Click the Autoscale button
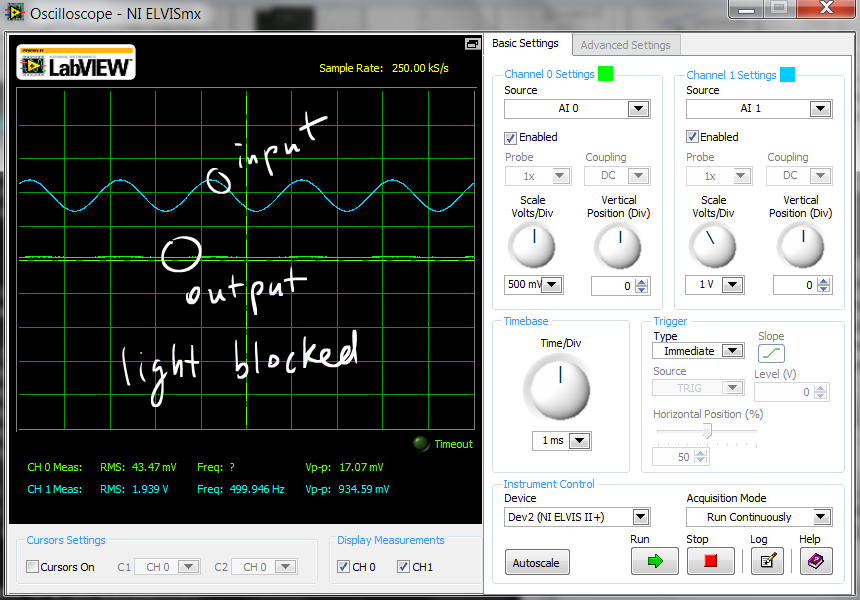The width and height of the screenshot is (860, 600). 537,562
